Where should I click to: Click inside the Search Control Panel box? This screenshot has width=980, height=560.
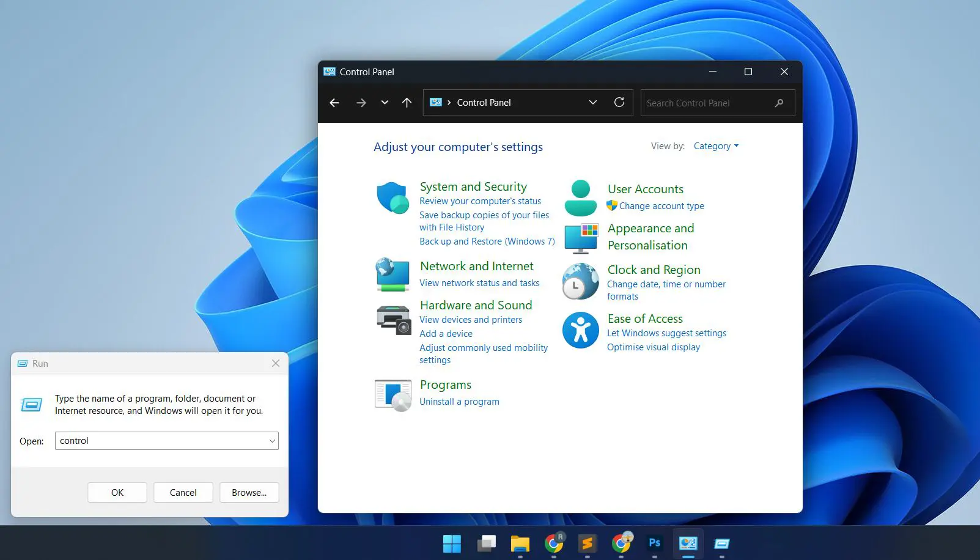pyautogui.click(x=703, y=103)
